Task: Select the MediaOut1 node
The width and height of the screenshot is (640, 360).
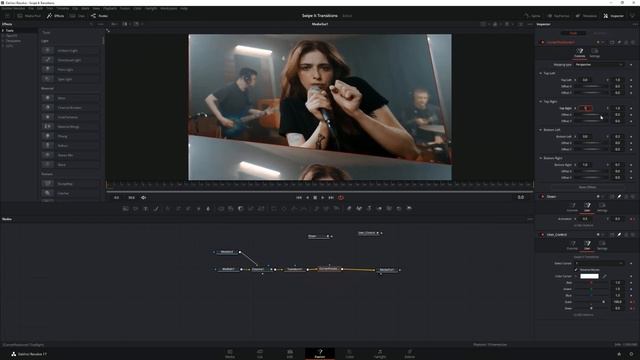Action: click(387, 270)
